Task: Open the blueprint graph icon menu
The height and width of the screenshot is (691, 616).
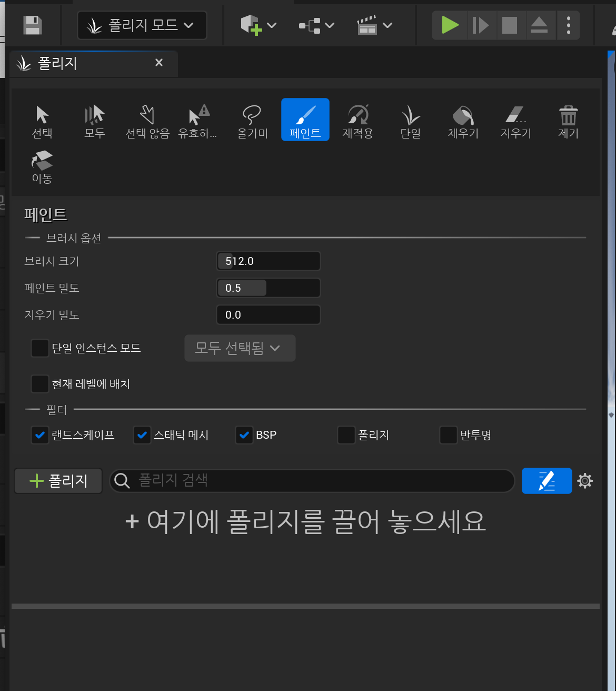Action: (310, 25)
